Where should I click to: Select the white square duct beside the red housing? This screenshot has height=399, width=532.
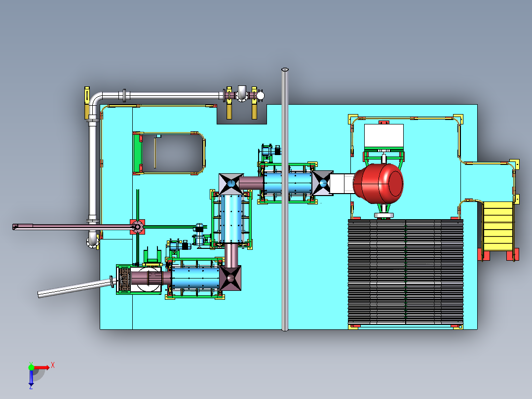(342, 184)
